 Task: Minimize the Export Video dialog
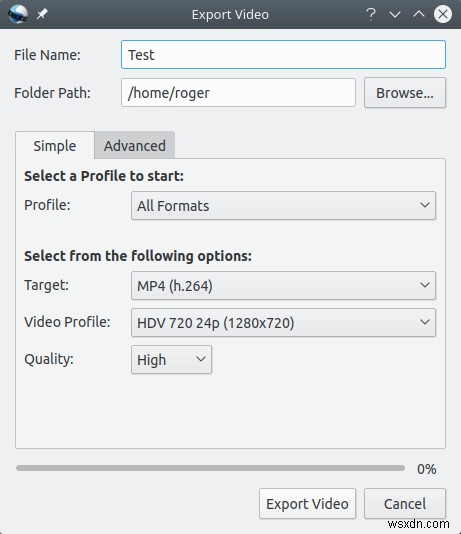[395, 14]
